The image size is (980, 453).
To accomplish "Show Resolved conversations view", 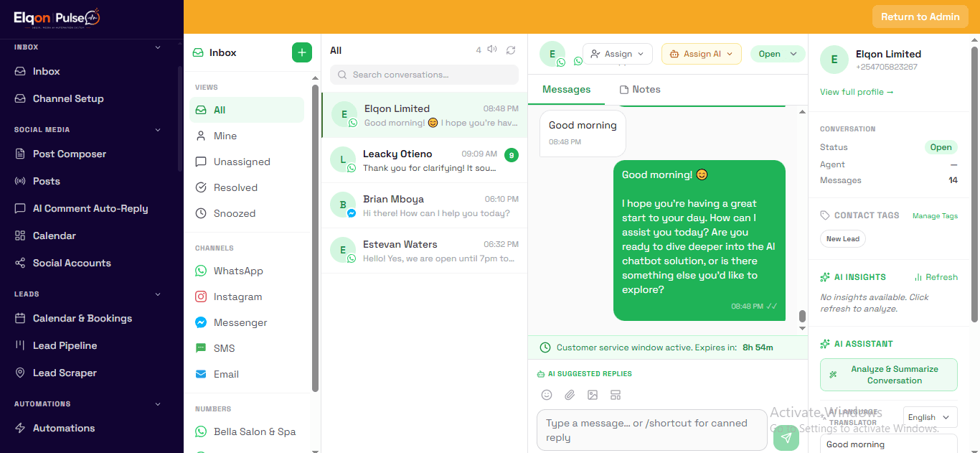I will (x=247, y=187).
